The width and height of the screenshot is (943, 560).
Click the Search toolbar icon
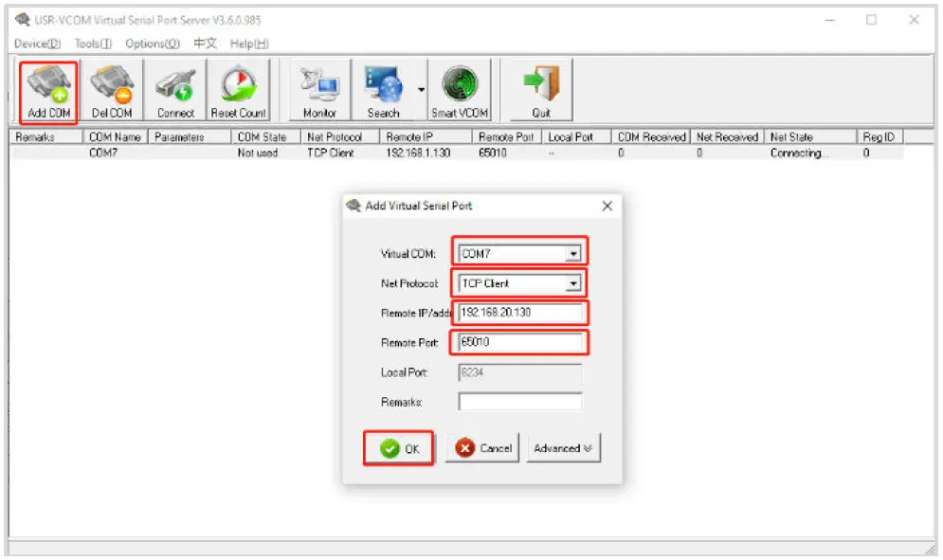(383, 92)
